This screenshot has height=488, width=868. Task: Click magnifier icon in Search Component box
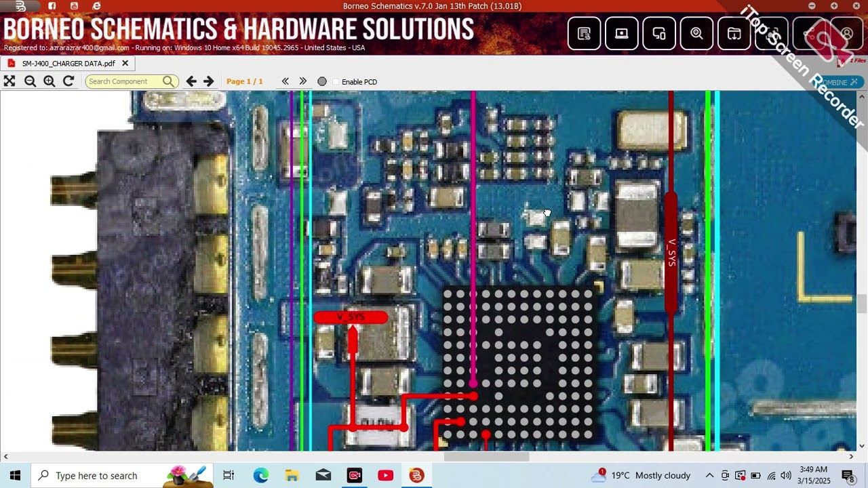click(168, 81)
